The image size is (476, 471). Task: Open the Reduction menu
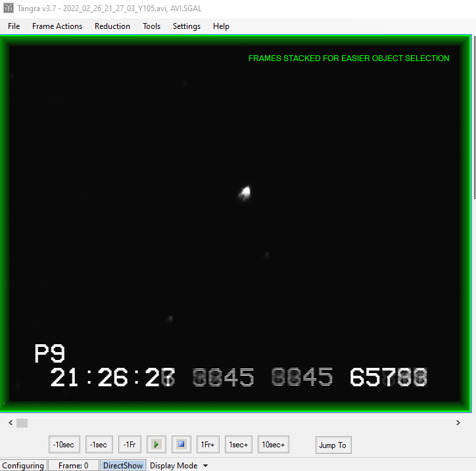pos(112,26)
